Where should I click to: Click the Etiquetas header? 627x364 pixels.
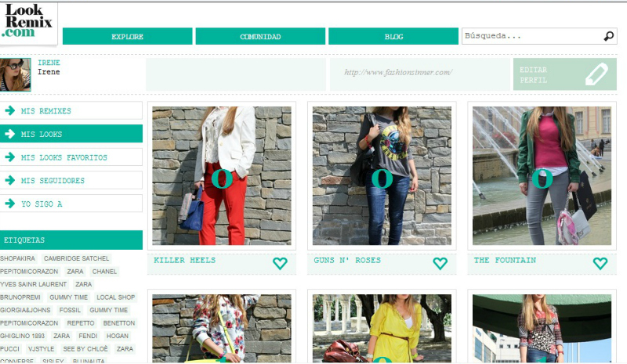click(71, 240)
